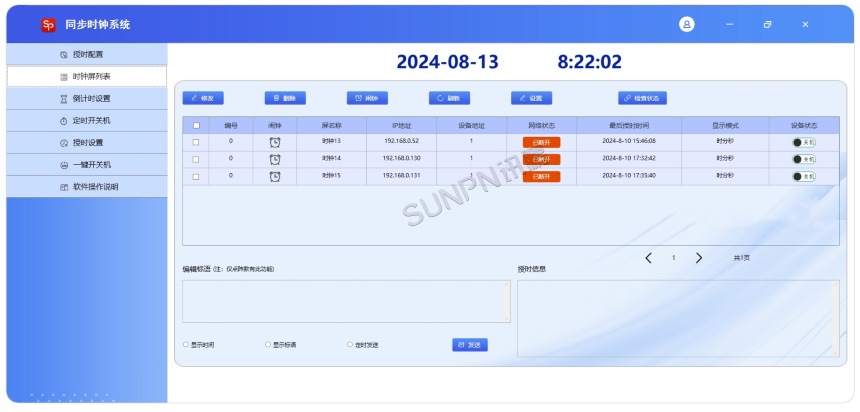Click the 已断开 status badge for 时钟15
The image size is (860, 412).
[541, 176]
